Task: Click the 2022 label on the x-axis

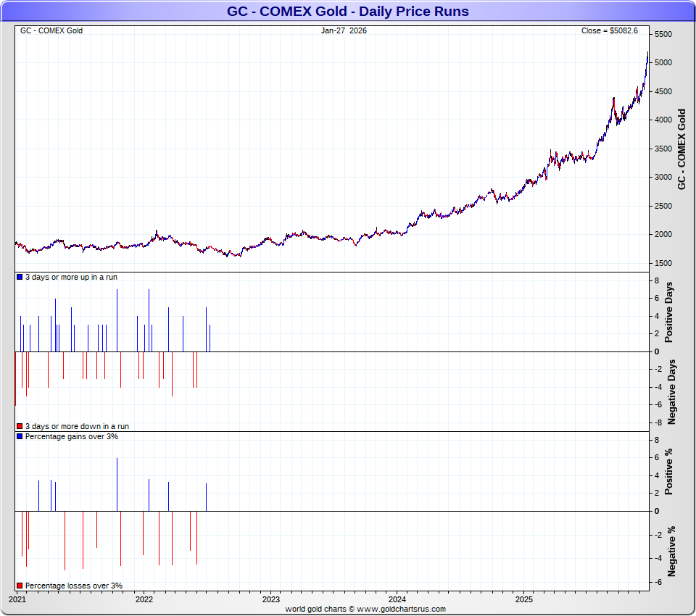Action: click(x=144, y=599)
